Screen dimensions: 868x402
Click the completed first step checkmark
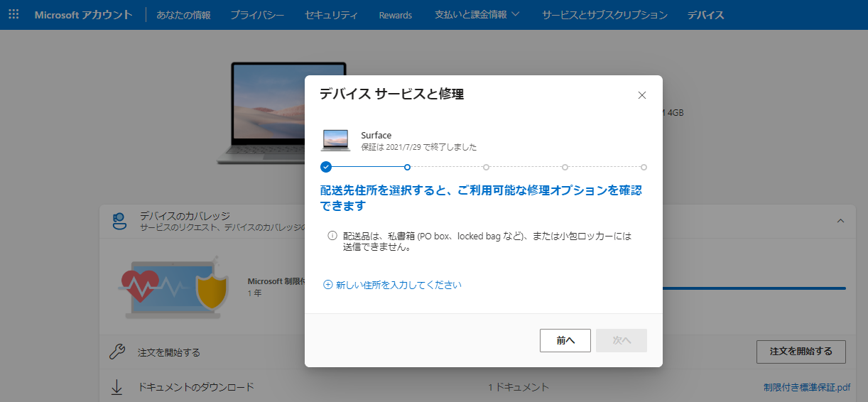326,168
